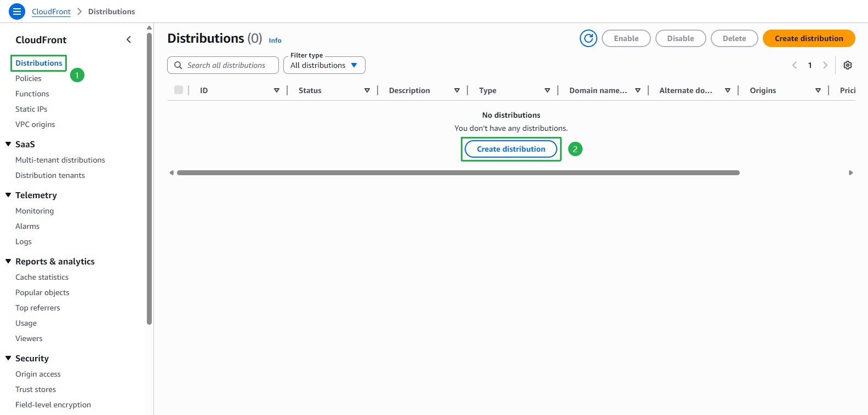Collapse the Telemetry section
The width and height of the screenshot is (868, 415).
pos(8,195)
